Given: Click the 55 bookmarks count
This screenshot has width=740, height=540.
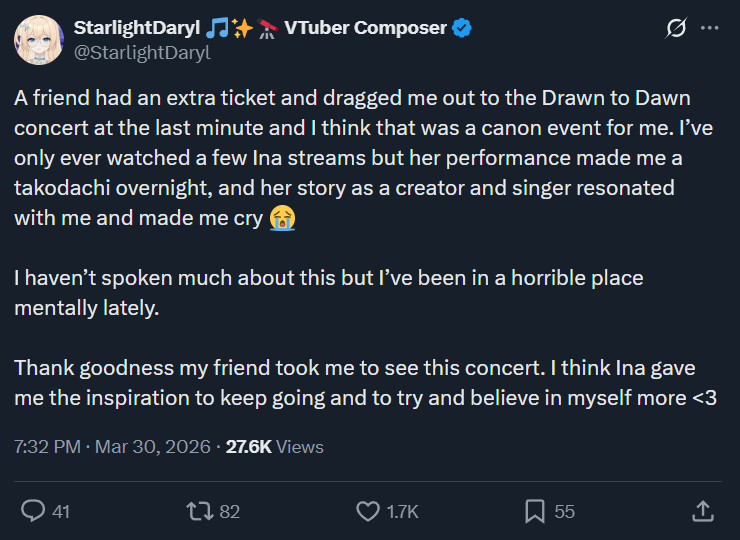Looking at the screenshot, I should coord(564,511).
